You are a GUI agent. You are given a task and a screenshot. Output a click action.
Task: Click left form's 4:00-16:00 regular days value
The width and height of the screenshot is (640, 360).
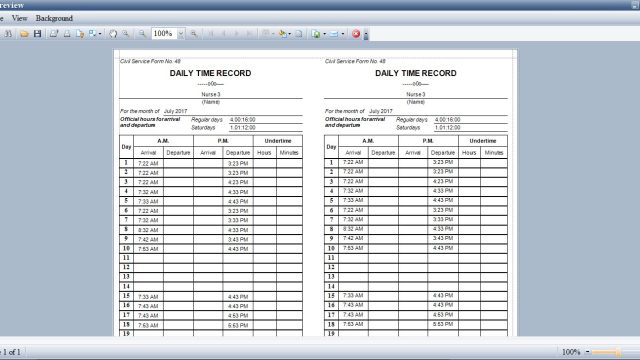242,120
